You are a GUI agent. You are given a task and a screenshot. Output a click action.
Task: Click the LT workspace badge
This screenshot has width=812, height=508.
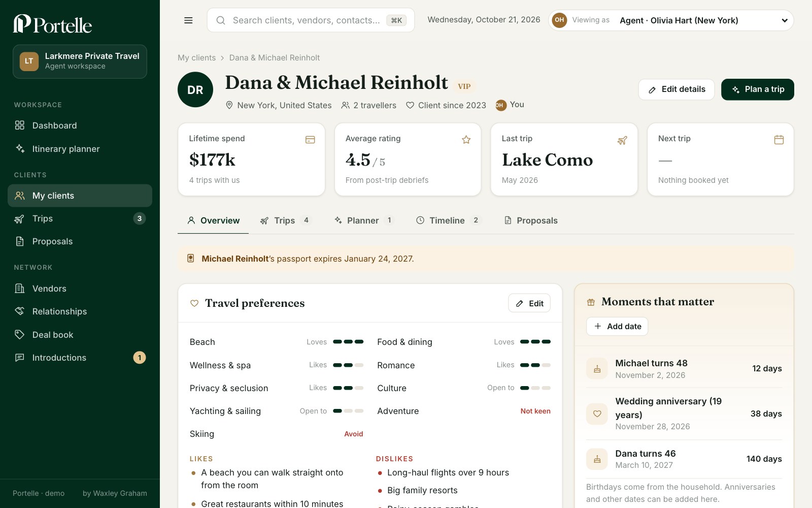tap(29, 61)
